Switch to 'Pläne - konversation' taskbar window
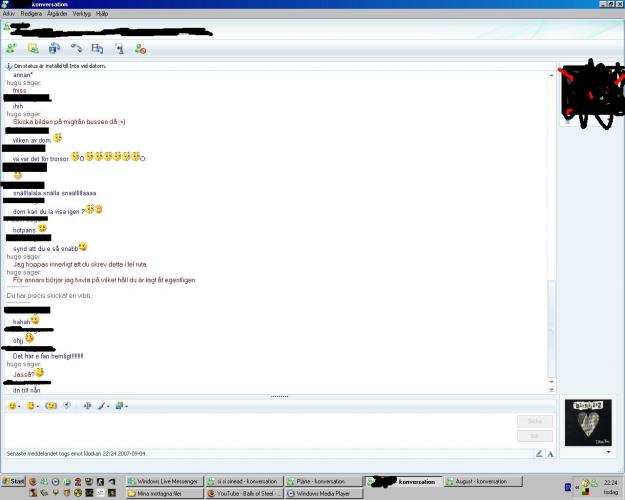This screenshot has width=625, height=500. click(324, 481)
